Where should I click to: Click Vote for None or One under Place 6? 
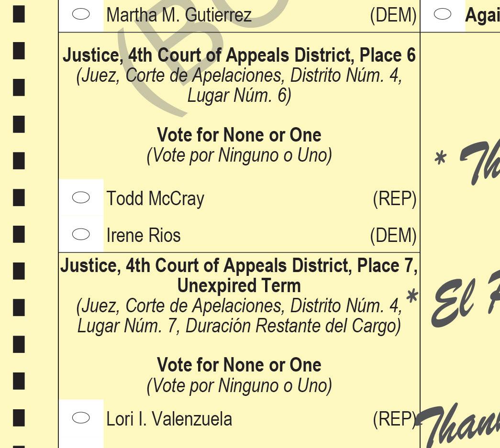pos(239,135)
